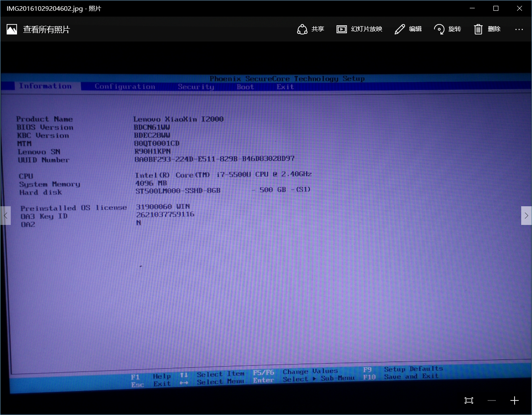The height and width of the screenshot is (415, 532).
Task: Click the Save and Exit text
Action: [411, 376]
